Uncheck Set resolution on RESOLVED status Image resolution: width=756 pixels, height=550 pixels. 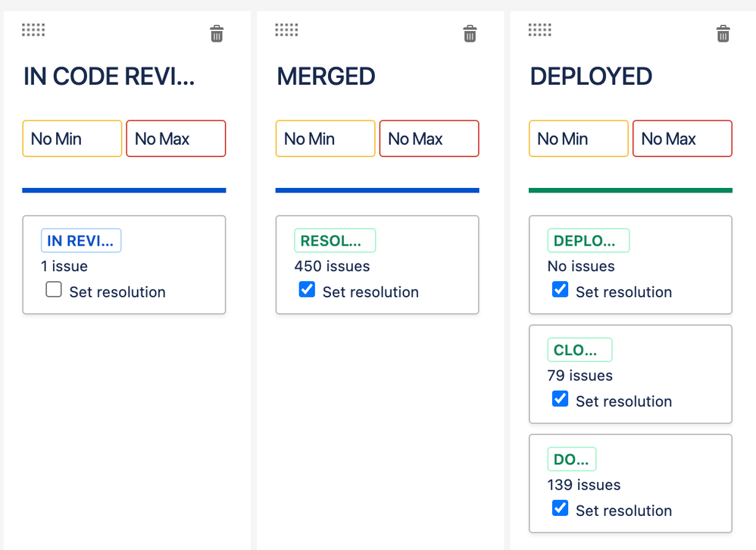307,289
